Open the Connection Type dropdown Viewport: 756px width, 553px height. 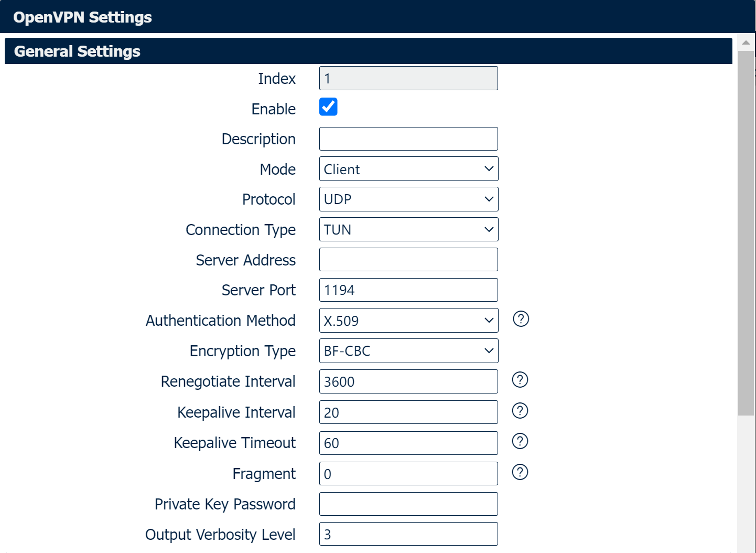point(408,230)
